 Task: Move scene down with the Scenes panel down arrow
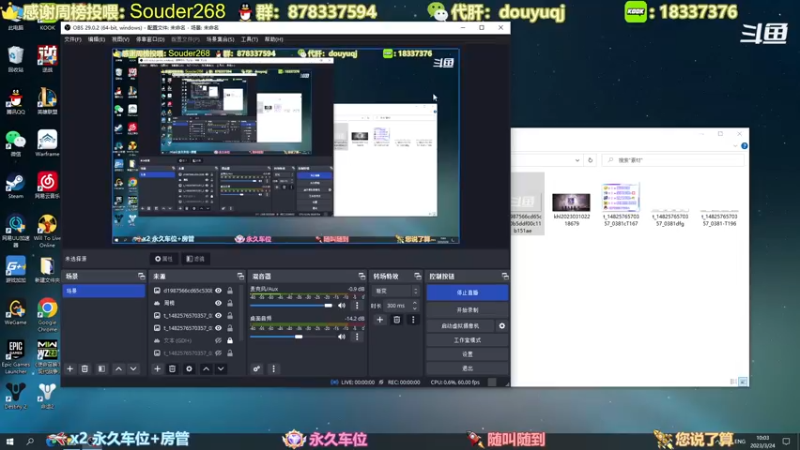[x=133, y=369]
